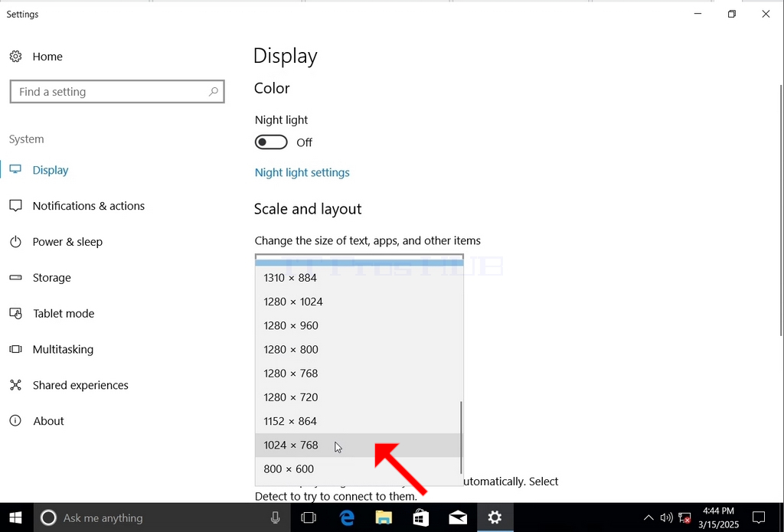
Task: Go to Settings Home
Action: [x=47, y=57]
